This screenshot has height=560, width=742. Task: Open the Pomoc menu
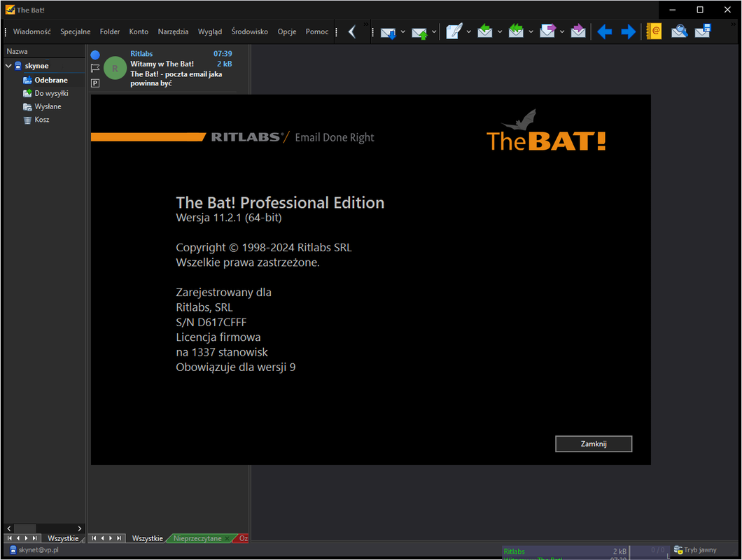(x=317, y=31)
